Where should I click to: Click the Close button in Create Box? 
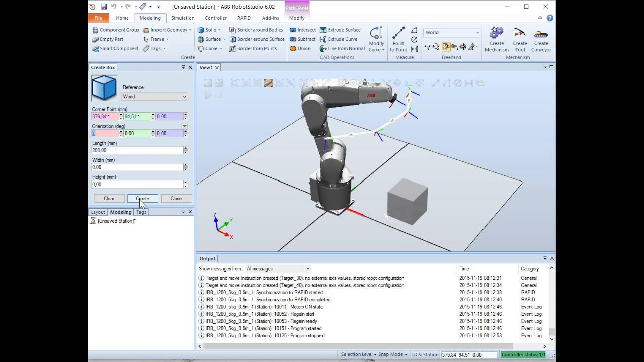[x=176, y=198]
